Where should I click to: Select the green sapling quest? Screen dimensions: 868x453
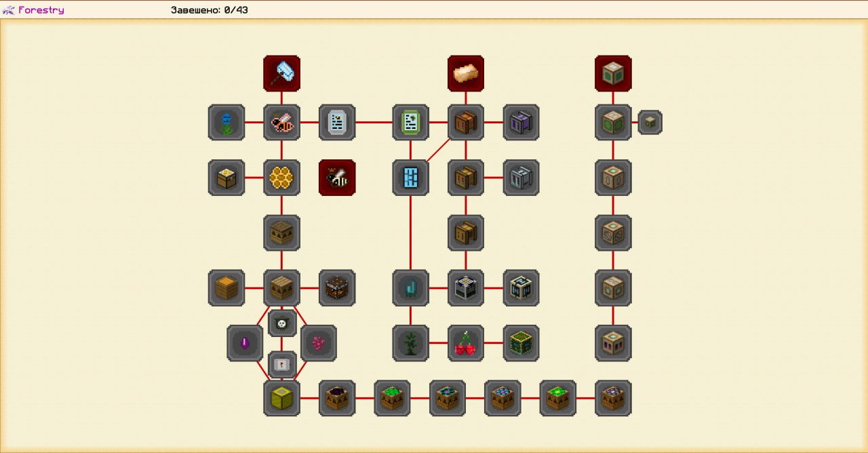pos(410,343)
